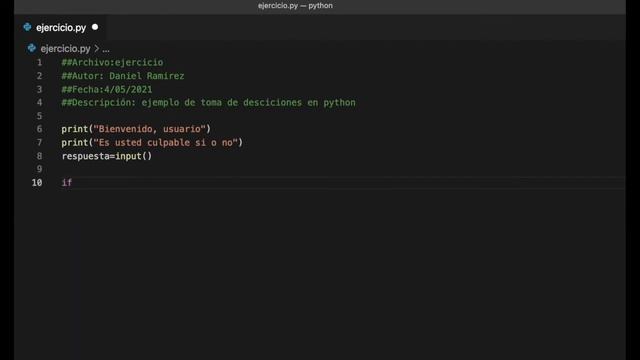Click the '##Descripción: ejemplo de toma' comment line

point(208,102)
